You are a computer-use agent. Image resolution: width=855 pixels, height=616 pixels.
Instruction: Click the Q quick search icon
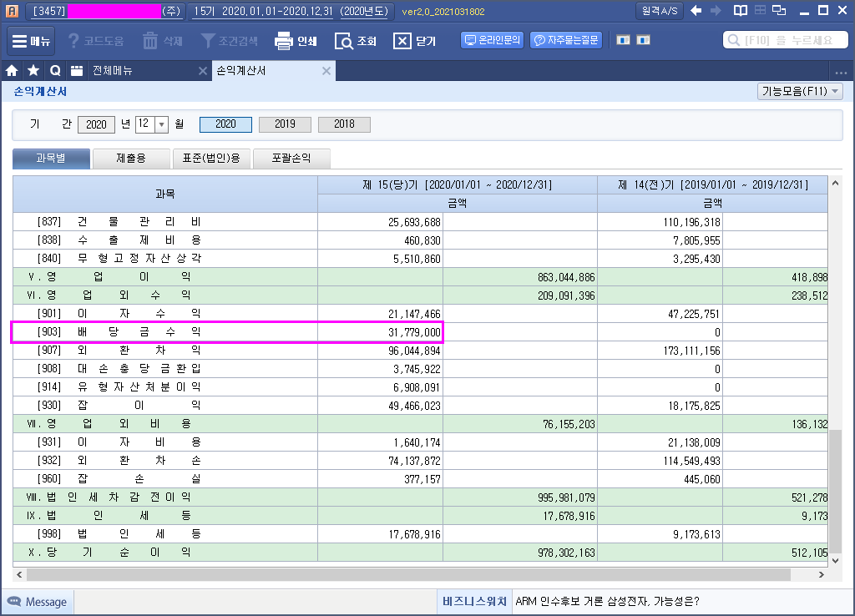point(55,71)
